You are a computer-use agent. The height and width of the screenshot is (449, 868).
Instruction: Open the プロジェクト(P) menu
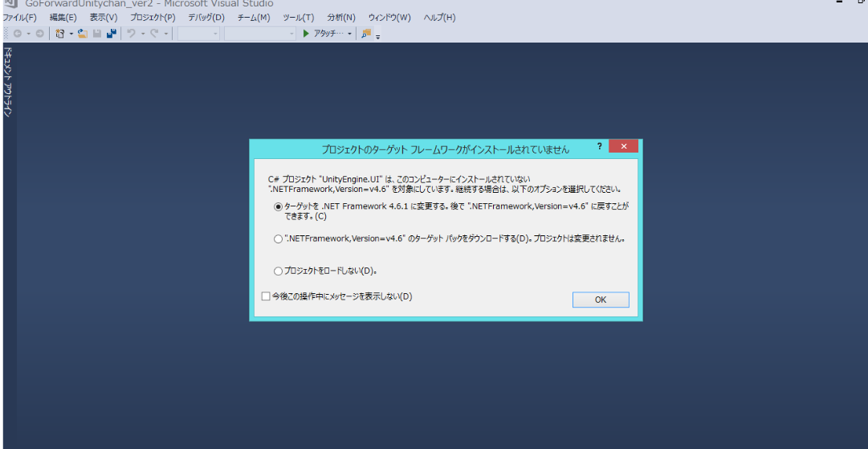[x=153, y=17]
